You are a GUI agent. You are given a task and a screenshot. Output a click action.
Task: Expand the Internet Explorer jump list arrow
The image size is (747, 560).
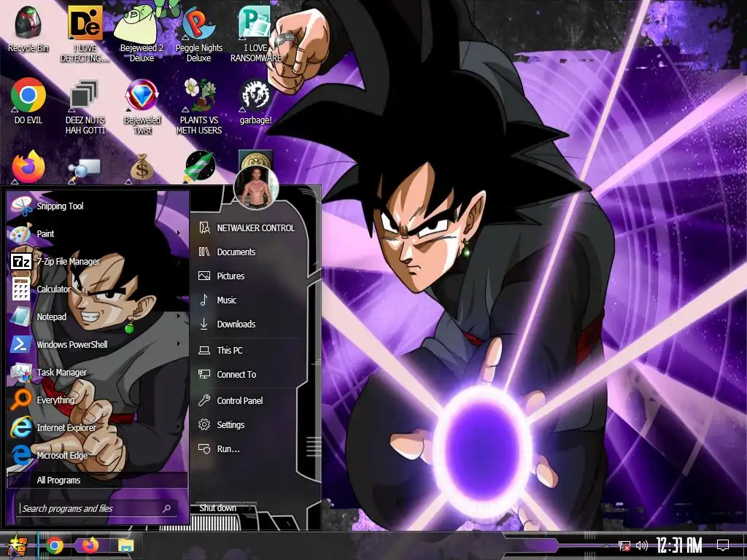[x=179, y=427]
